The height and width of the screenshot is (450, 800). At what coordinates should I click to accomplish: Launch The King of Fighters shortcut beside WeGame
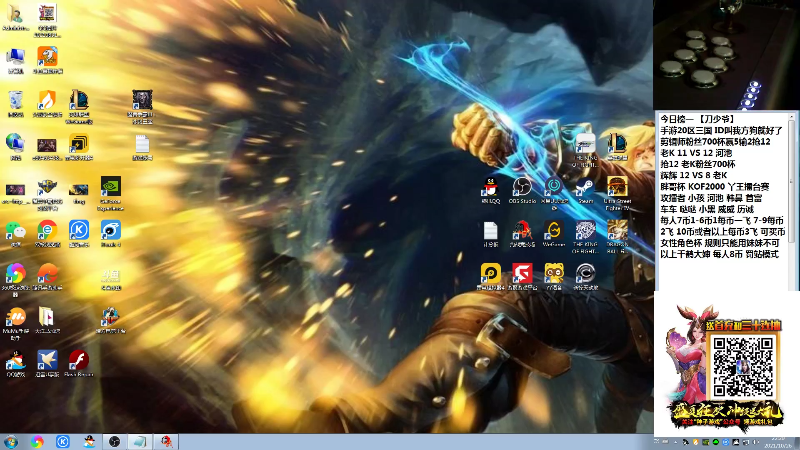point(585,237)
